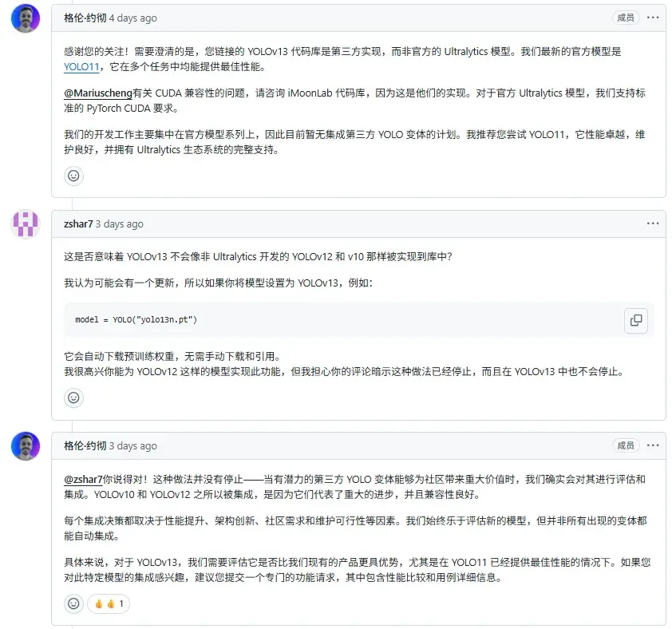Open the YOLO11 hyperlink
This screenshot has height=629, width=672.
point(82,67)
